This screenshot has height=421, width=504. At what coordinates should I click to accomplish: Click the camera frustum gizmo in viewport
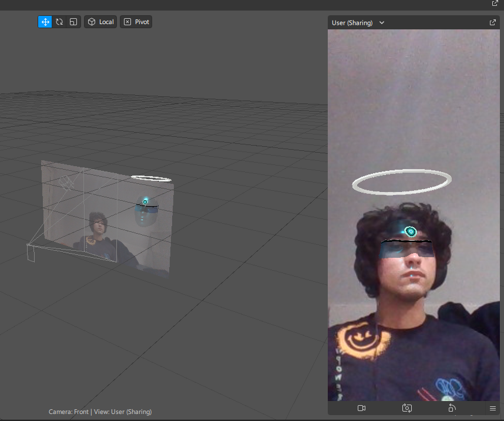tap(31, 253)
